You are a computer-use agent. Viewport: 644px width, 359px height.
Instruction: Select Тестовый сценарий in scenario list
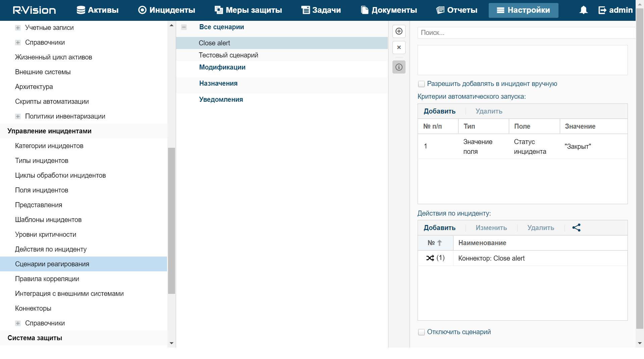point(228,55)
